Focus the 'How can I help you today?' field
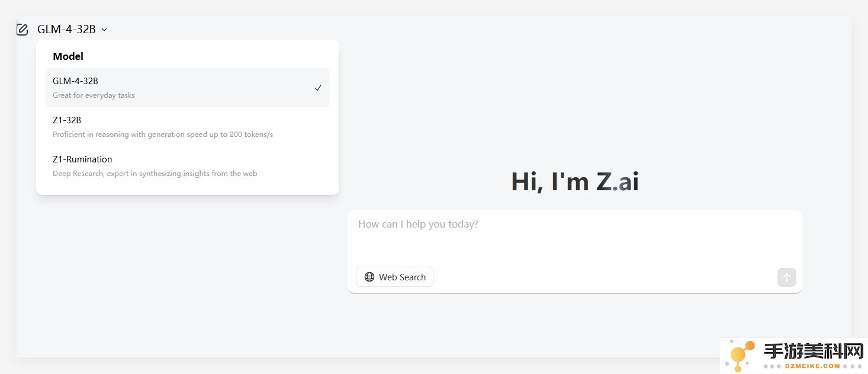Viewport: 868px width, 374px height. (574, 237)
